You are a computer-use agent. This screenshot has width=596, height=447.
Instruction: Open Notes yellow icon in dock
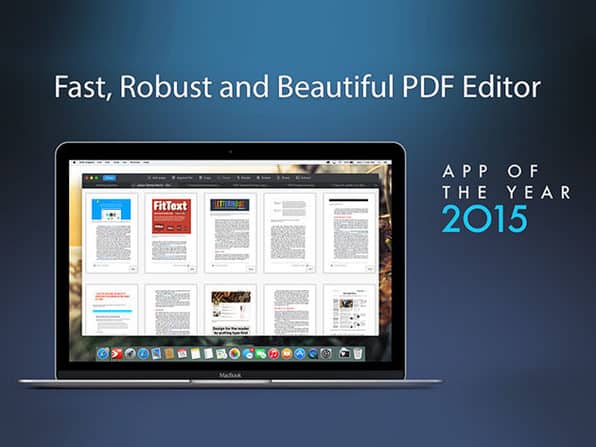tap(195, 354)
